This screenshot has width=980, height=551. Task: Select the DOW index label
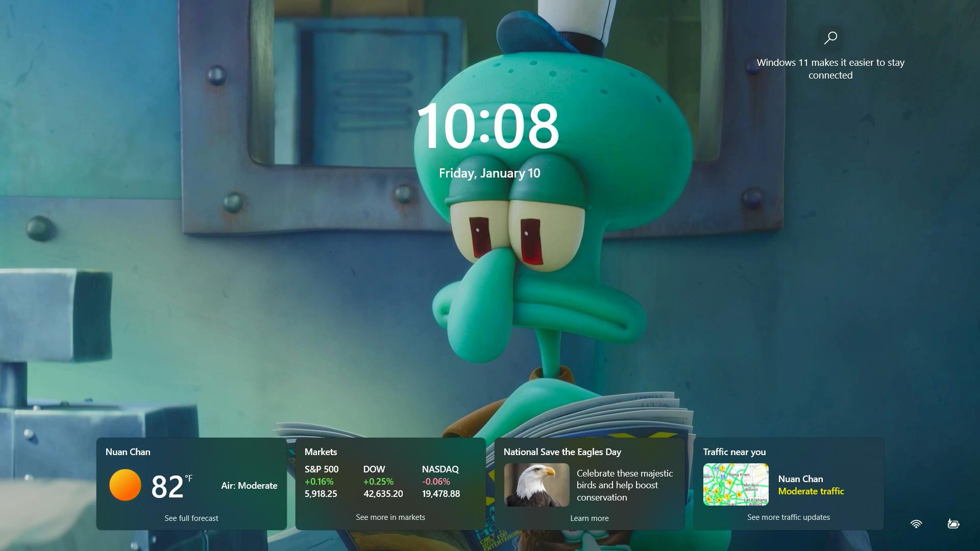(x=374, y=469)
